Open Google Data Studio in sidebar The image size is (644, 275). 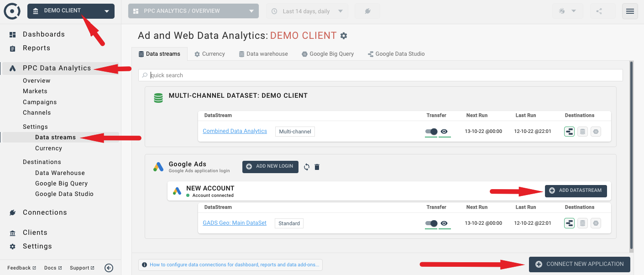coord(64,194)
